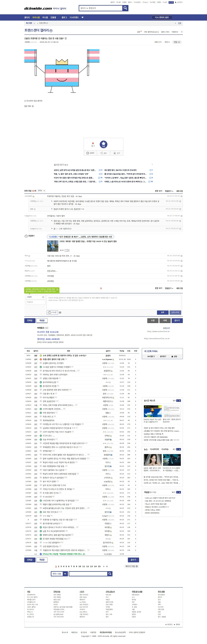Select the 미니갤 tab in nav bar

tap(45, 17)
